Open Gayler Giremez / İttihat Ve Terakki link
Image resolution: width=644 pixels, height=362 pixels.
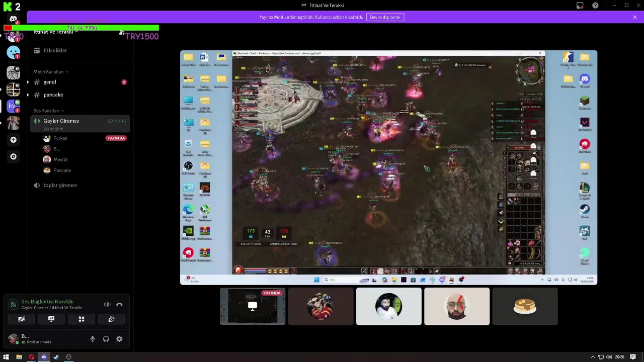(52, 308)
